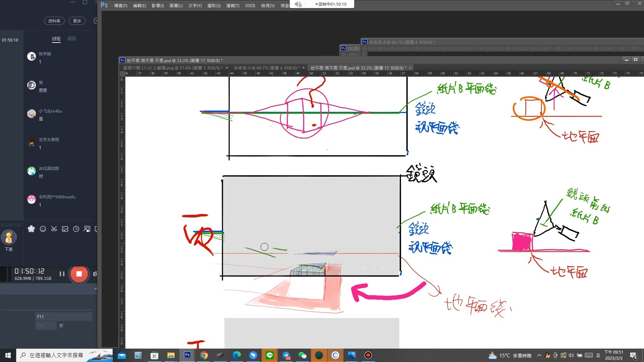Open the 濾鏡(T) filter menu

232,5
